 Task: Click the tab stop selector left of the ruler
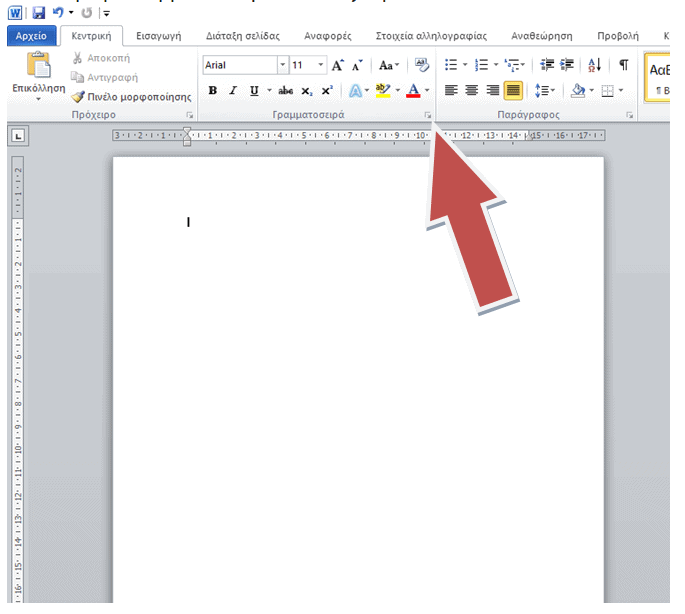18,136
